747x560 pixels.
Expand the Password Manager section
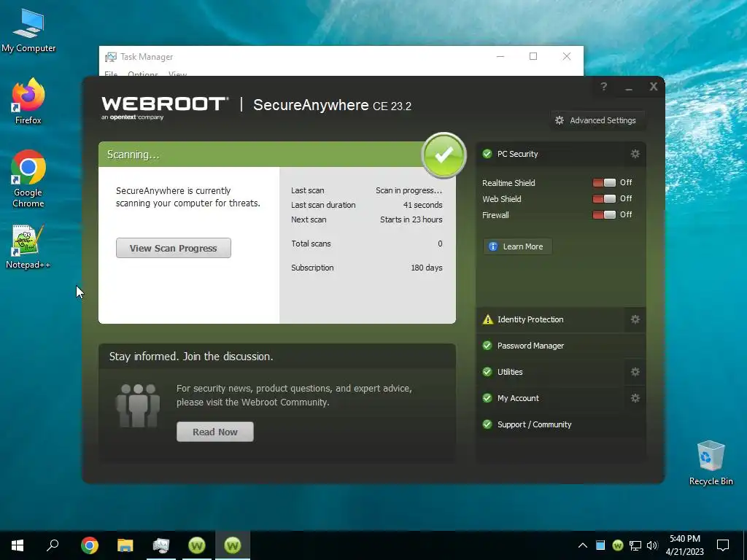[561, 346]
